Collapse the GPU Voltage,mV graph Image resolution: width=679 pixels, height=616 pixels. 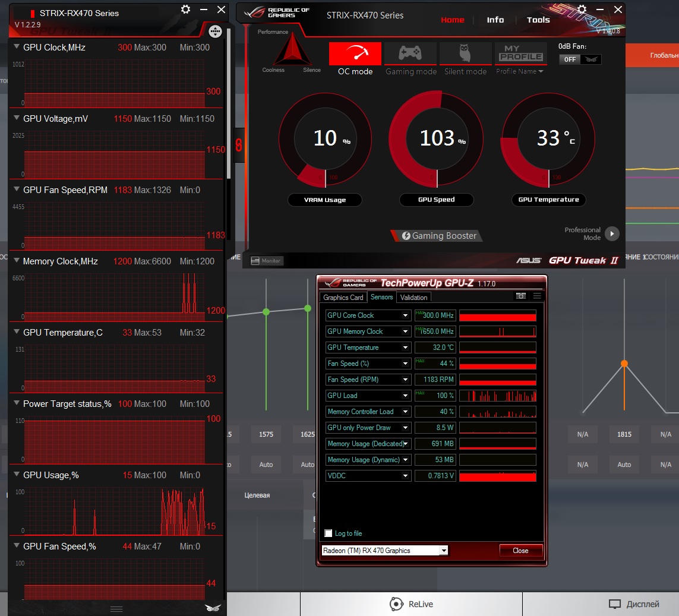pos(17,118)
